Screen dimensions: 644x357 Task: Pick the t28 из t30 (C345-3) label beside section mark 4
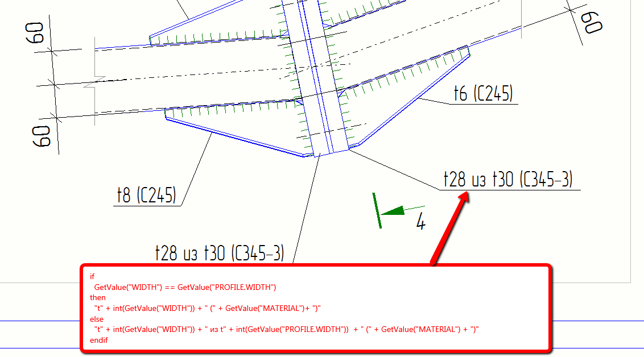click(508, 179)
